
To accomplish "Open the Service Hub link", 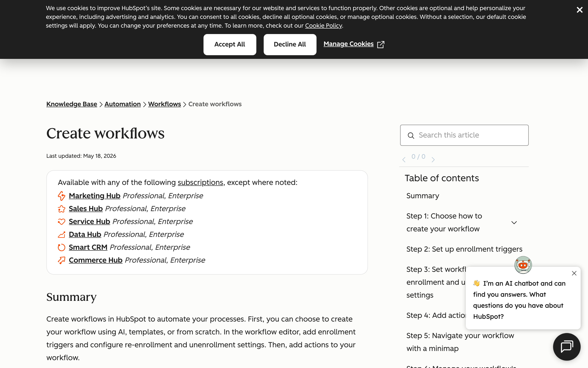I will click(x=89, y=222).
